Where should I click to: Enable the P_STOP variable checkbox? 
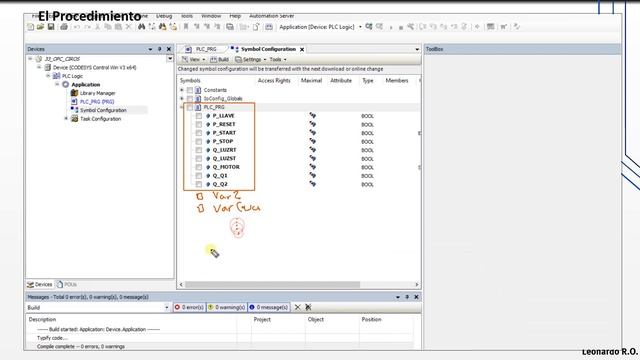coord(199,142)
